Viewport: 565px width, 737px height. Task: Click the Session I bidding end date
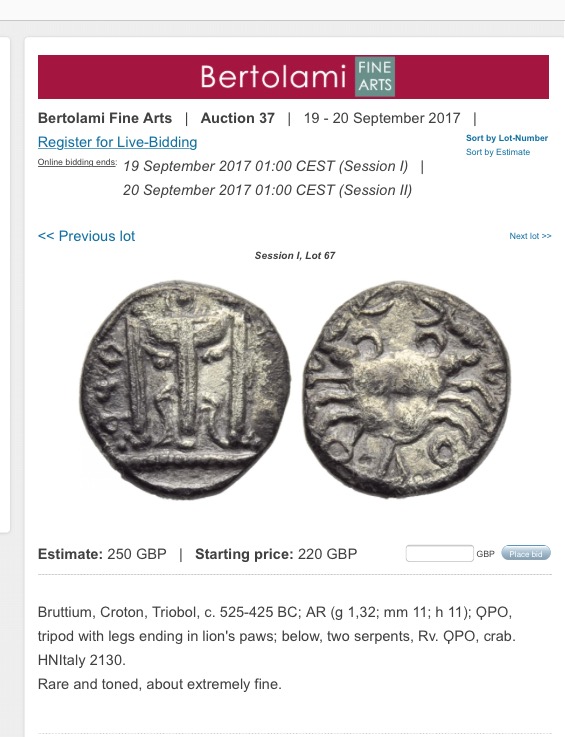point(266,166)
